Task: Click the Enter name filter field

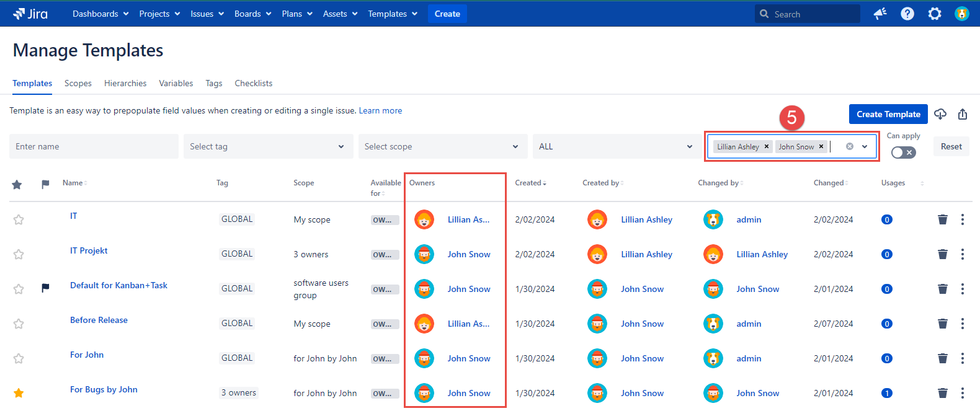Action: 94,147
